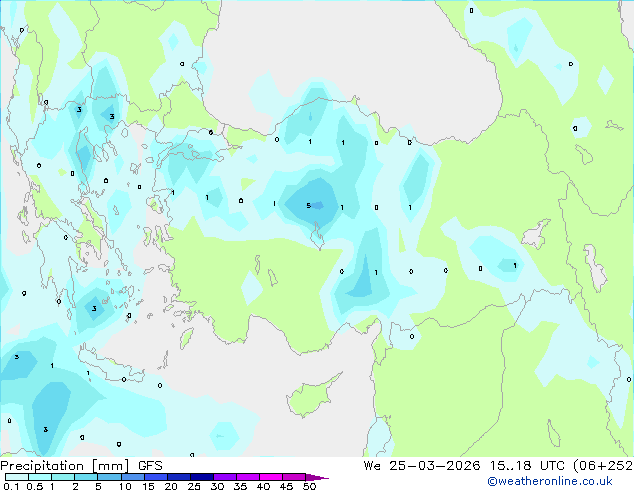Viewport: 634px width, 490px height.
Task: Click the '10' legend label
Action: [x=125, y=486]
